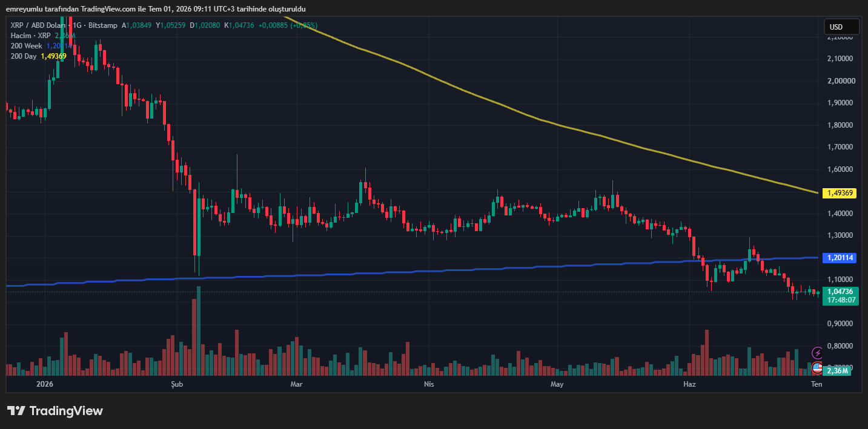Open the USD currency selector button
Viewport: 868px width, 429px height.
pyautogui.click(x=841, y=27)
